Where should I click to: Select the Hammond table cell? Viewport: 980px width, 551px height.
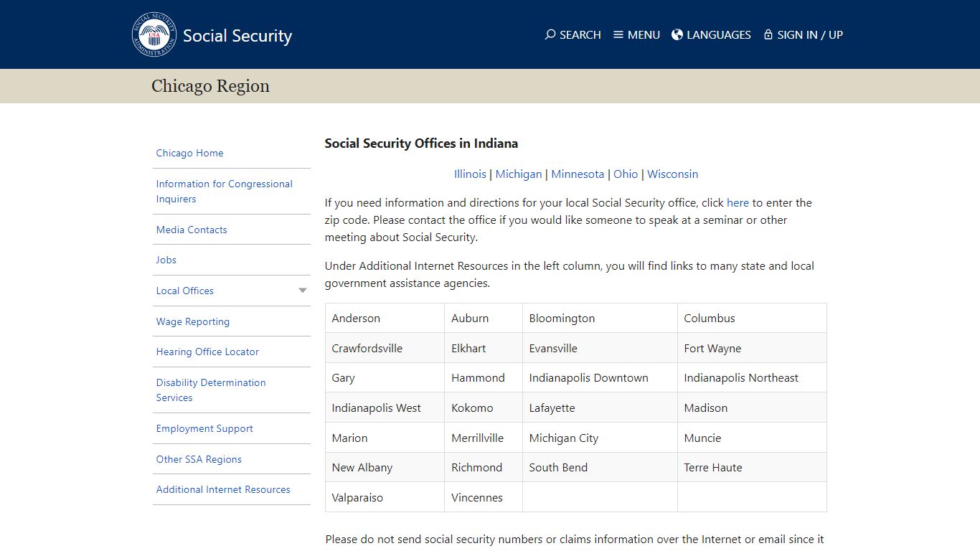click(x=484, y=377)
